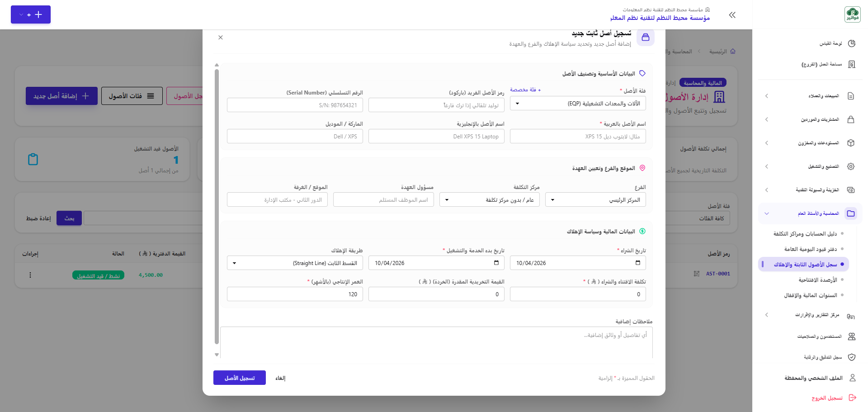The height and width of the screenshot is (412, 868).
Task: Open row actions three-dot menu for AST-0001
Action: [30, 275]
